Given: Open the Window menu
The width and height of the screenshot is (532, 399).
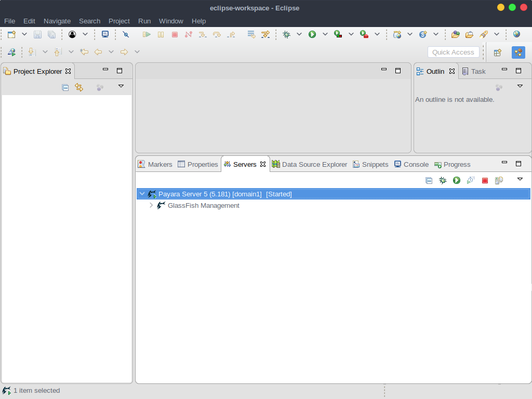Looking at the screenshot, I should (x=171, y=21).
